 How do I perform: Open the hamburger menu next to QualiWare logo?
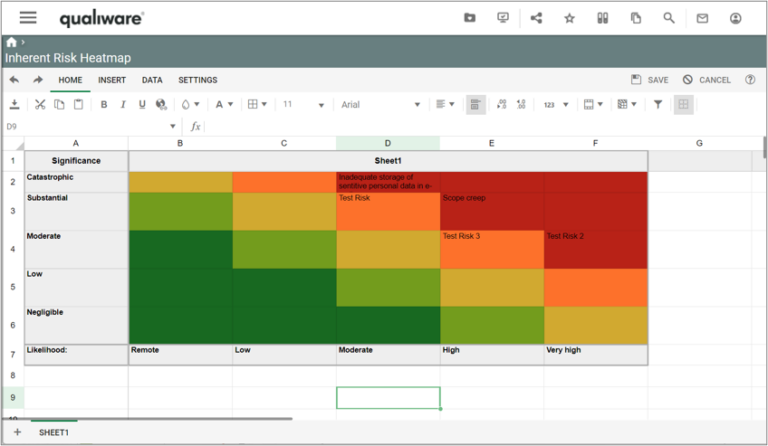(28, 18)
